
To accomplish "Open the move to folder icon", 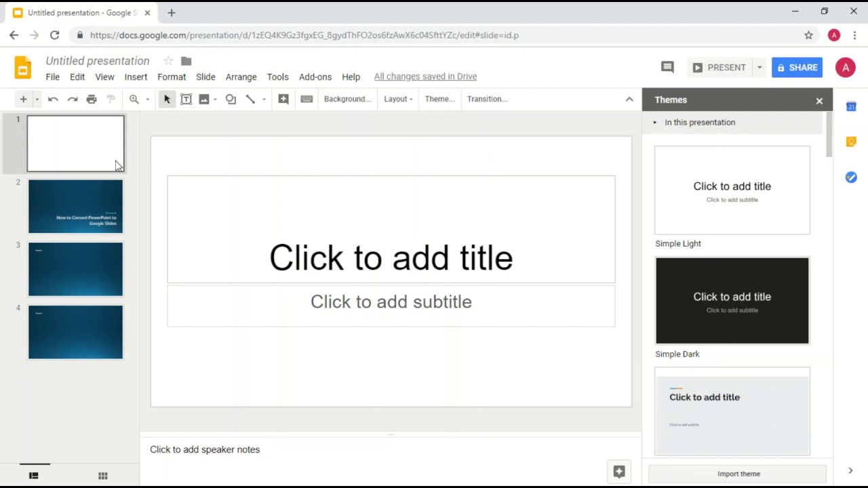I will click(186, 61).
